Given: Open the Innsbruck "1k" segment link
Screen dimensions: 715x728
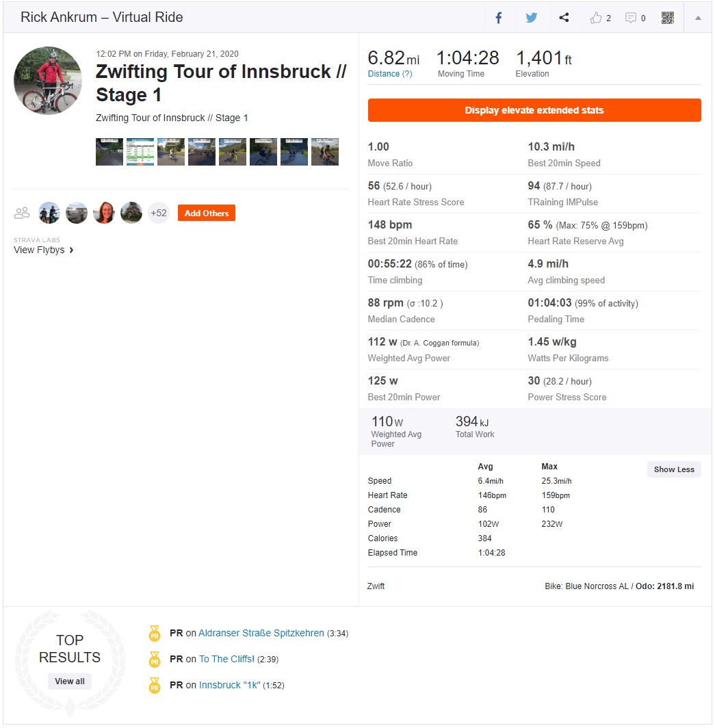Looking at the screenshot, I should [229, 686].
